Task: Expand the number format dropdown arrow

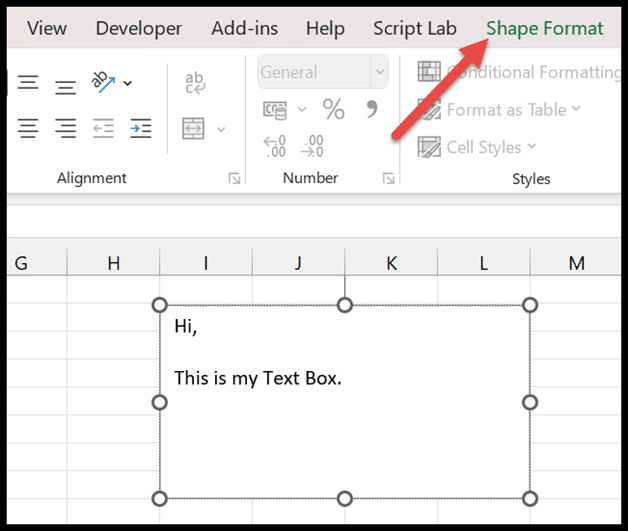Action: 380,72
